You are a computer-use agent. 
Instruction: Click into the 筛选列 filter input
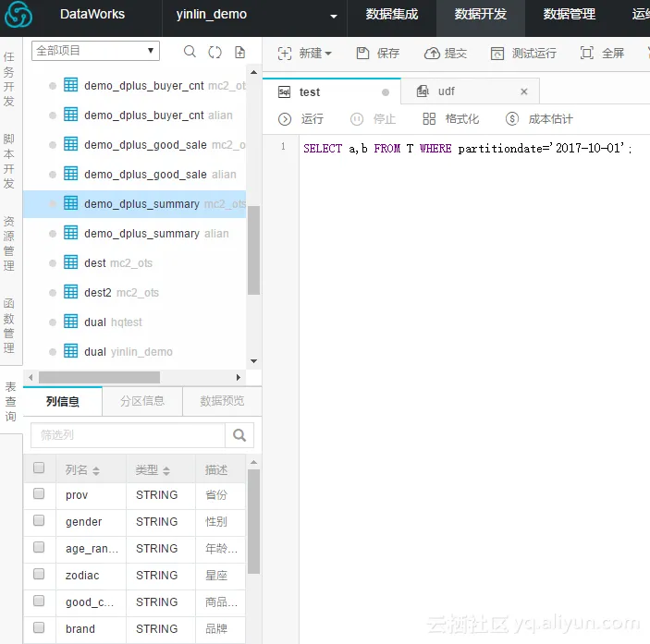(129, 435)
